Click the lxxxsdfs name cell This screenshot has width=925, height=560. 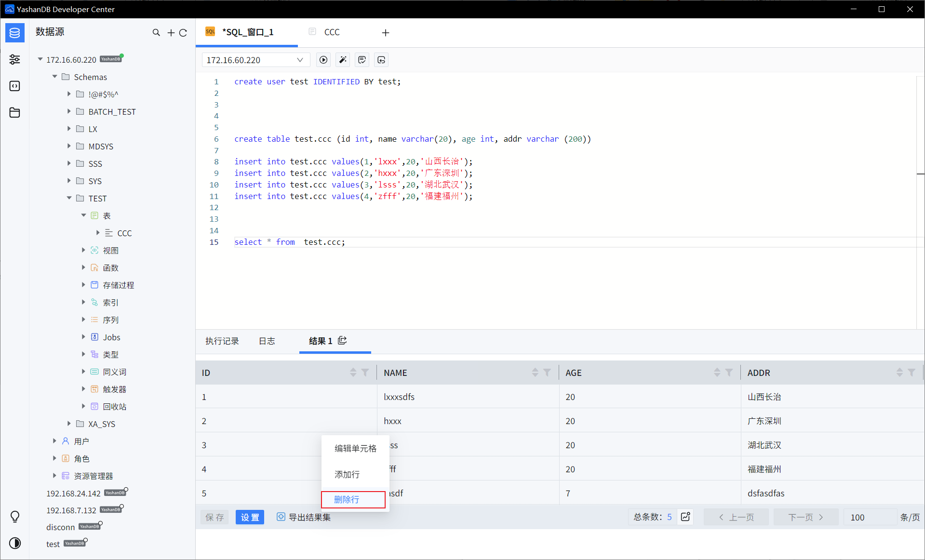click(x=468, y=397)
